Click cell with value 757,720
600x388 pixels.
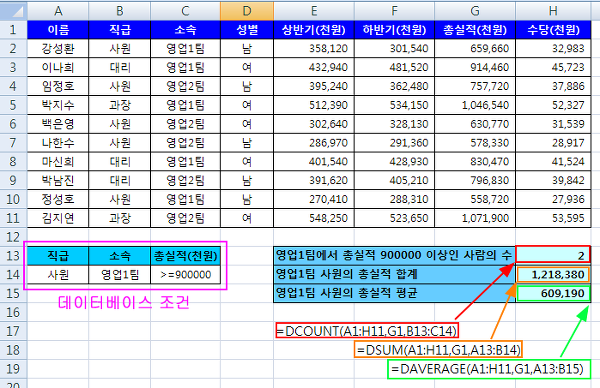click(475, 86)
